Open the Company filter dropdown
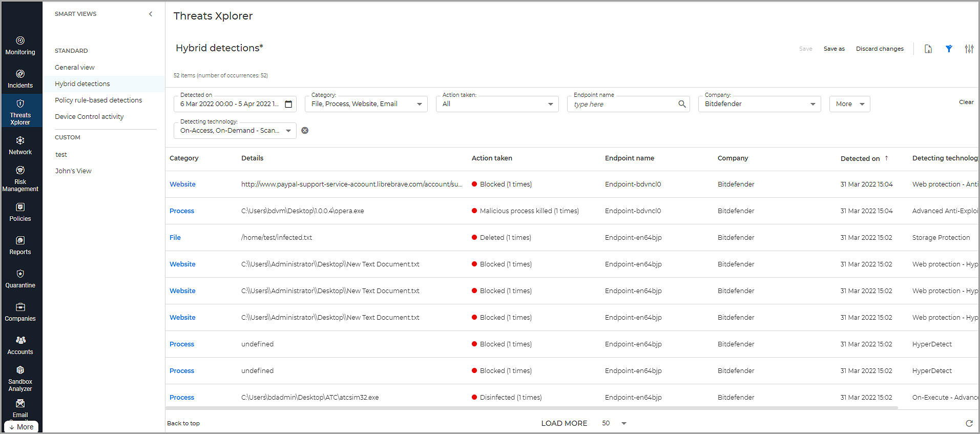Viewport: 980px width, 434px height. (x=812, y=104)
